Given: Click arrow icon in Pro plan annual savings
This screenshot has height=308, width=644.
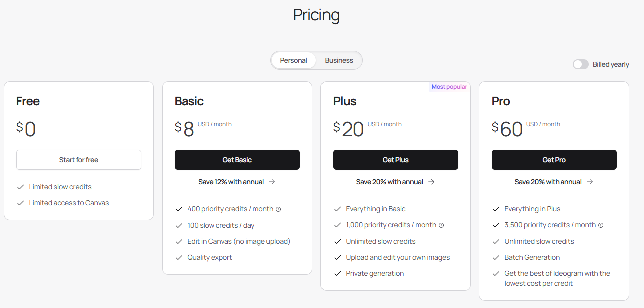Looking at the screenshot, I should point(590,182).
